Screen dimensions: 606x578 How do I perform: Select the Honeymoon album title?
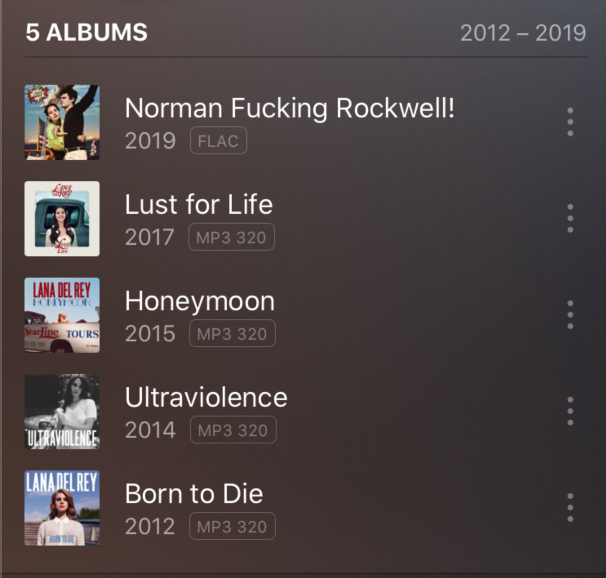200,301
